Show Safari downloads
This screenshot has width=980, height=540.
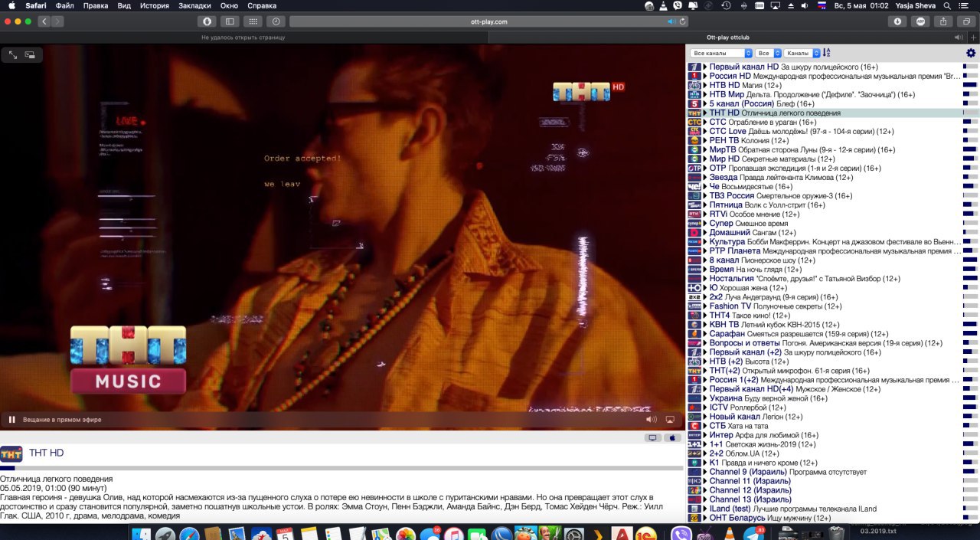[898, 21]
